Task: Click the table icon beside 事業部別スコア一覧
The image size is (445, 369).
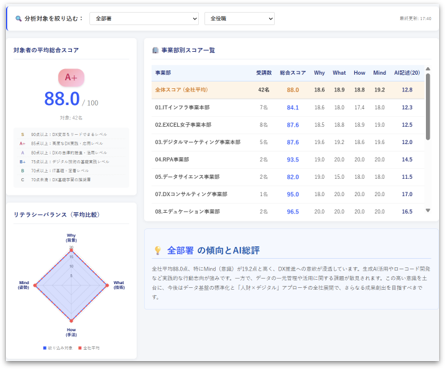Action: pyautogui.click(x=155, y=50)
